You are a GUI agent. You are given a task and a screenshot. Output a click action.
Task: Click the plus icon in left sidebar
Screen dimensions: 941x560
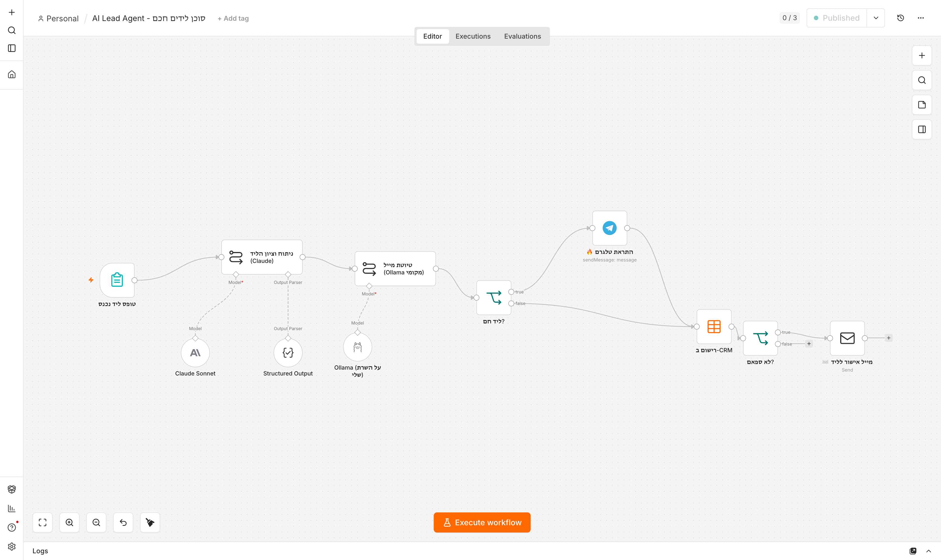coord(12,12)
